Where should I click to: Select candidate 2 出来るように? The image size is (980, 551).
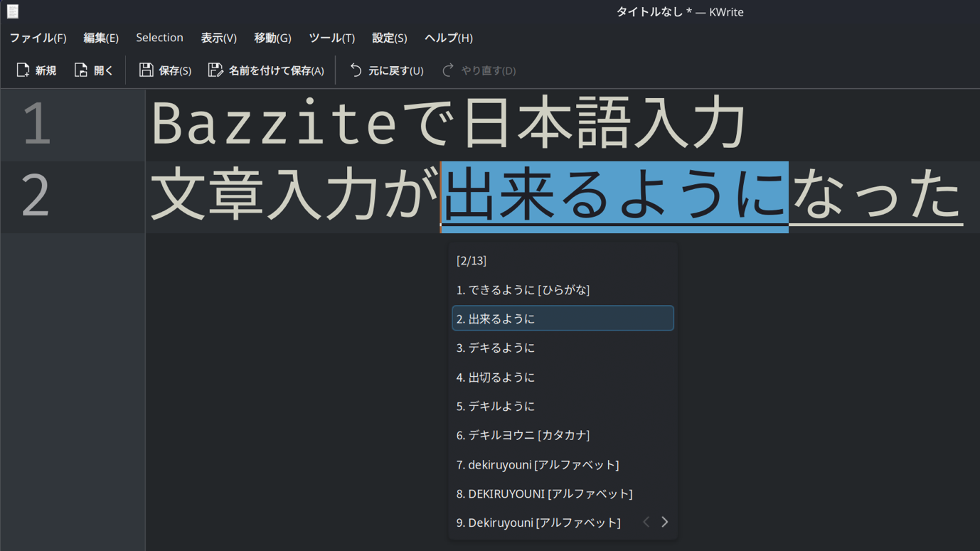563,319
